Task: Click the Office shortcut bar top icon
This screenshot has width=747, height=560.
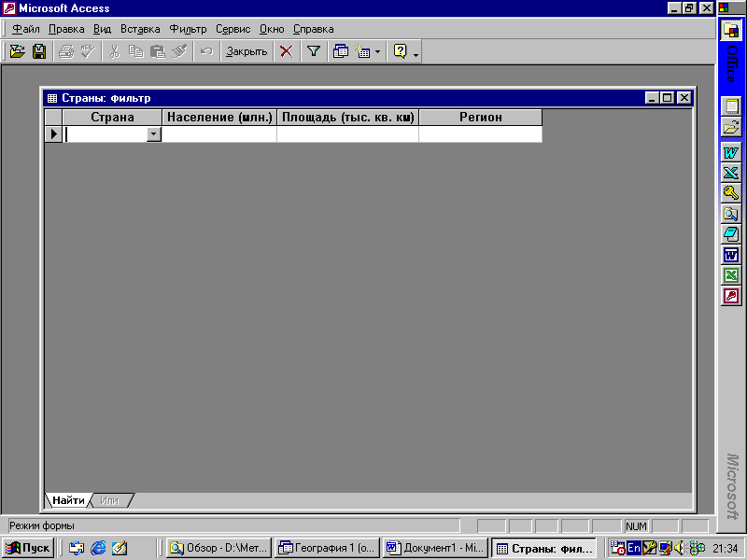Action: 731,30
